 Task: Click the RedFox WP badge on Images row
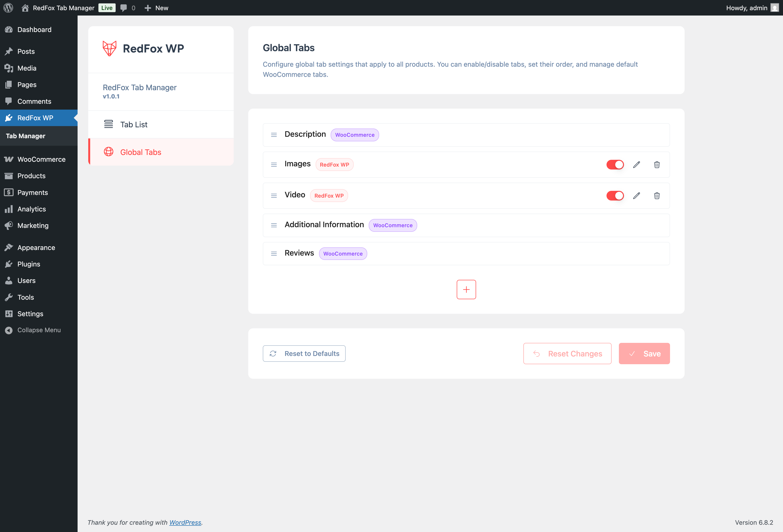334,165
